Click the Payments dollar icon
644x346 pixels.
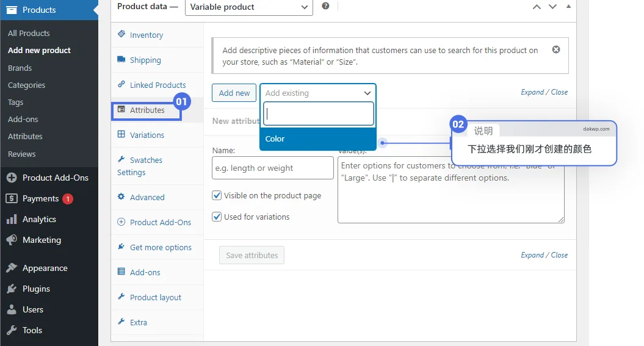[x=12, y=198]
